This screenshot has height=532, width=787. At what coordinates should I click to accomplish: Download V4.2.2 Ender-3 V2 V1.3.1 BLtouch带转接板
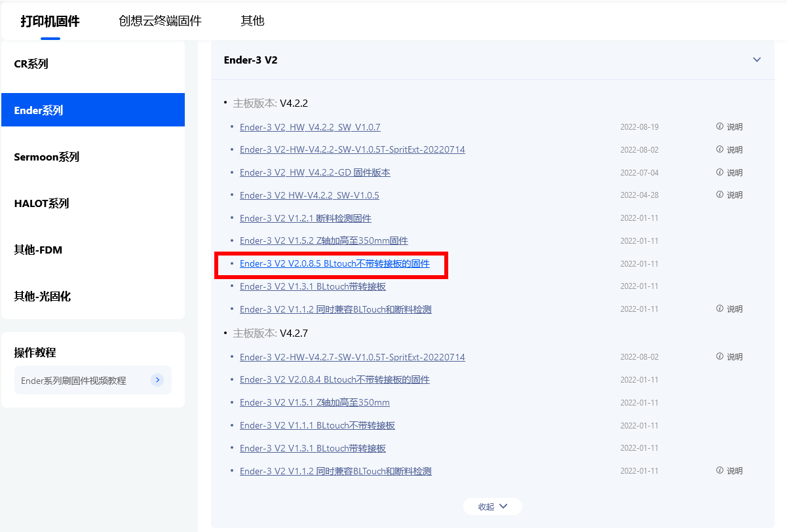coord(313,286)
